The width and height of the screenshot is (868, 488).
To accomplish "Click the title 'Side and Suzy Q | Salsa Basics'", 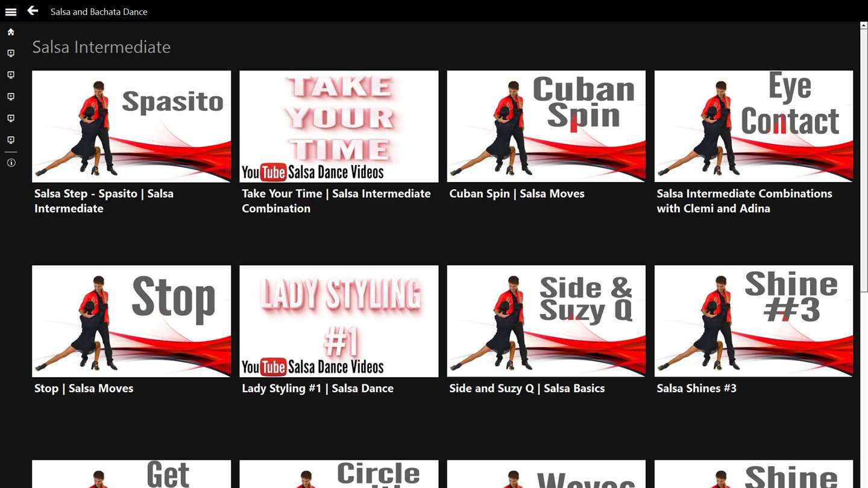I will click(x=527, y=389).
